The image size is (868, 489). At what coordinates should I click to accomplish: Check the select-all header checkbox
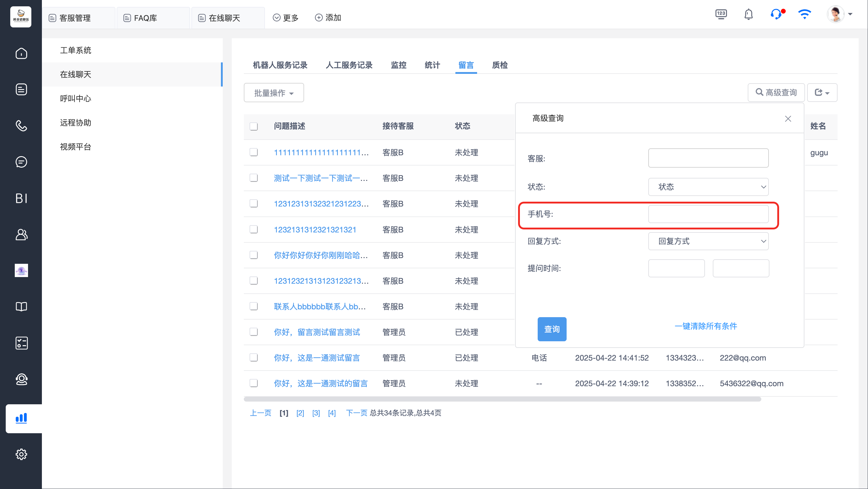254,126
